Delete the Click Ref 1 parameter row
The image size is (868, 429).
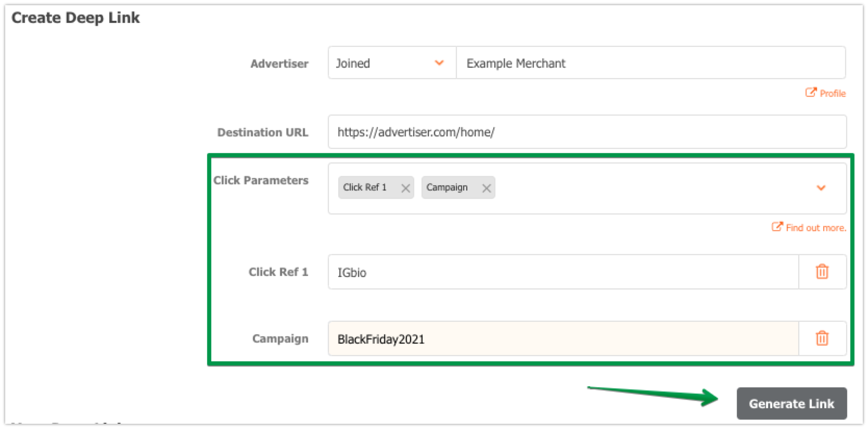pos(822,272)
